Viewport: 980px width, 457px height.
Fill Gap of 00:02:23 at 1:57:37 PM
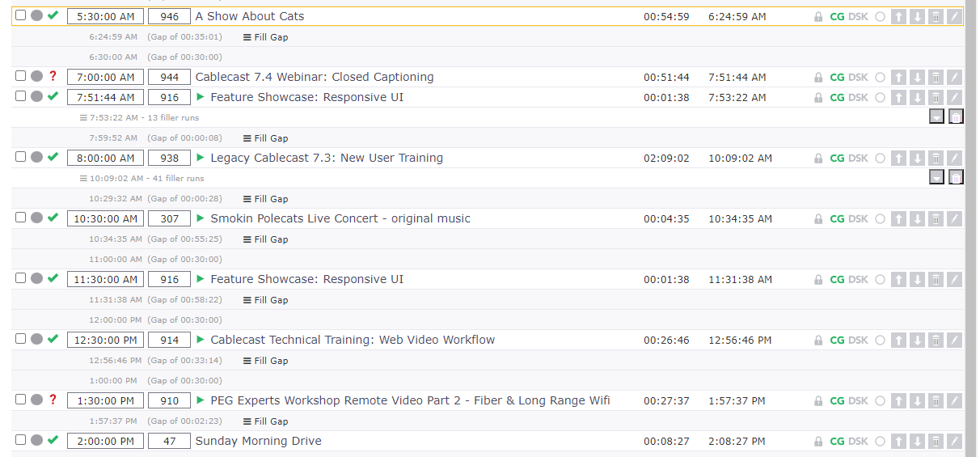click(x=266, y=421)
